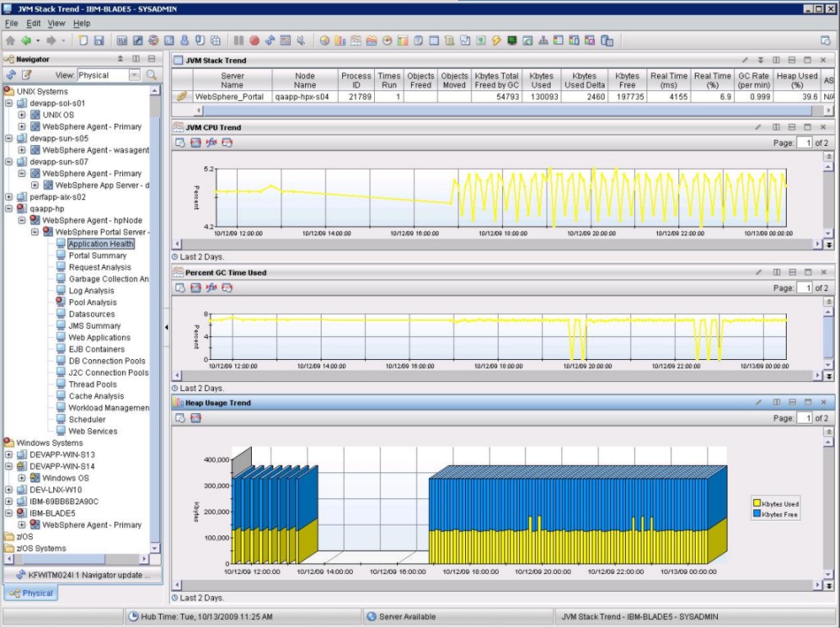Click the Save workspace floppy icon

coord(99,40)
